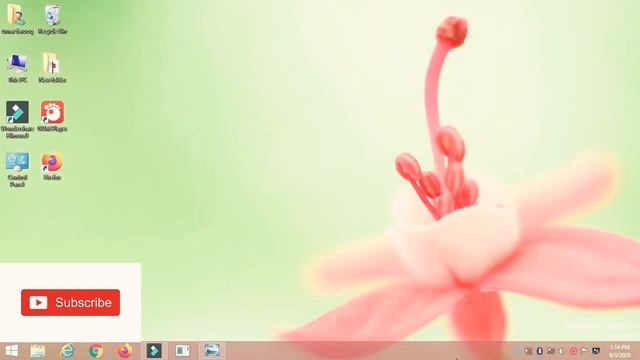Image resolution: width=640 pixels, height=360 pixels.
Task: Click tray icon between Bluetooth and speaker
Action: click(x=551, y=351)
